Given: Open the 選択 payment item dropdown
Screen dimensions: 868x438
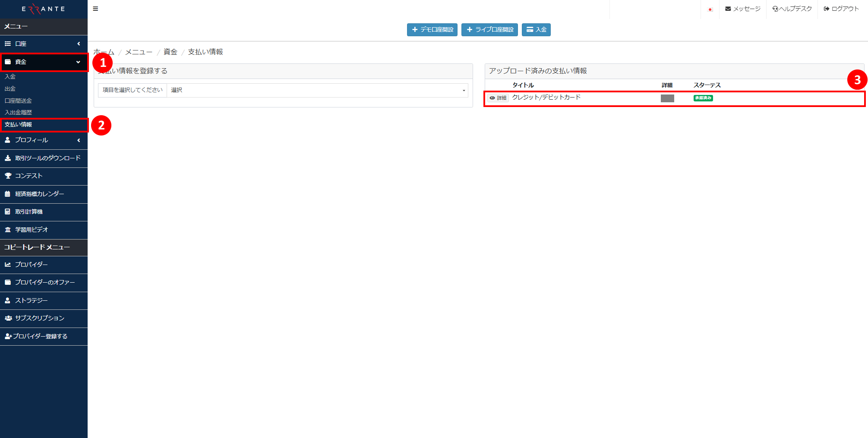Looking at the screenshot, I should [x=317, y=90].
